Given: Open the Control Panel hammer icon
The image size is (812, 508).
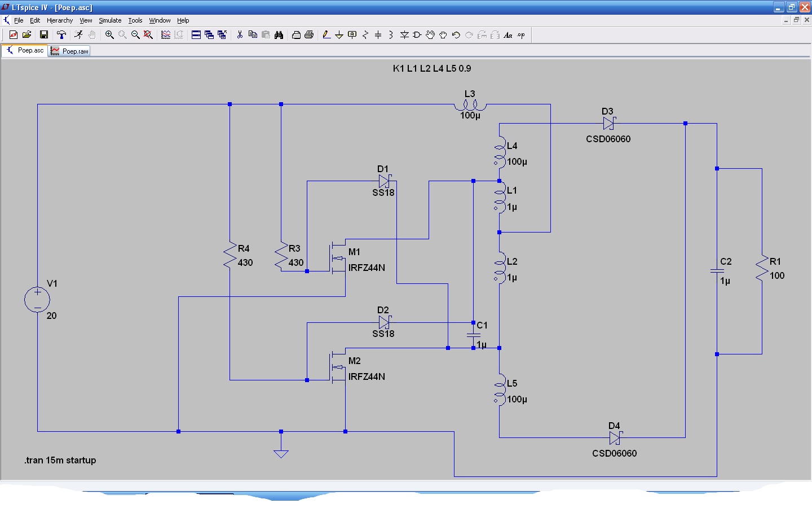Looking at the screenshot, I should click(61, 35).
